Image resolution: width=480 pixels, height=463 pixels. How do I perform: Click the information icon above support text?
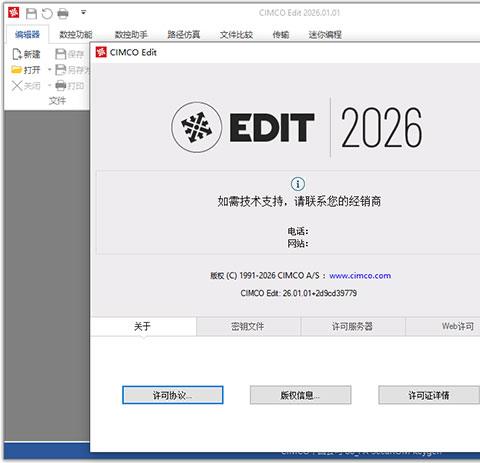click(x=298, y=184)
